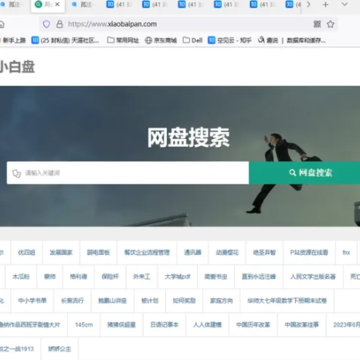
Task: Select the 日语记事本 tag
Action: click(x=164, y=325)
